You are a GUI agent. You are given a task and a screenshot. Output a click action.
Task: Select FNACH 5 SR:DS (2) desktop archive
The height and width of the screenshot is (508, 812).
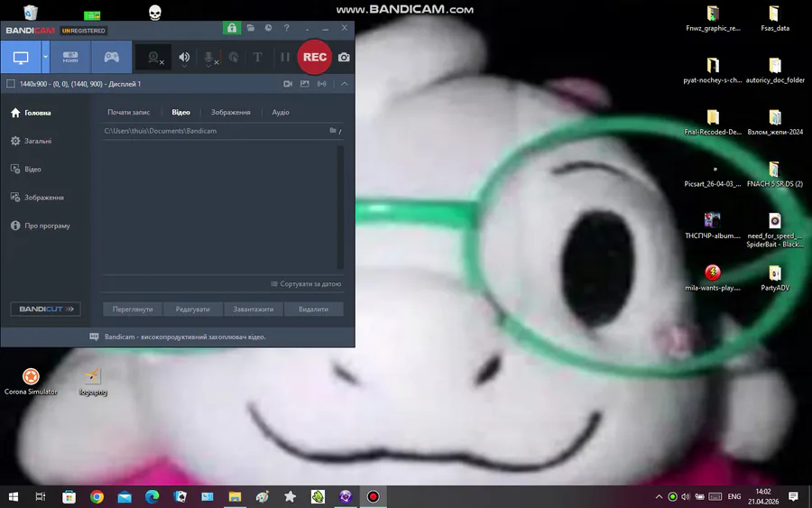pos(775,174)
